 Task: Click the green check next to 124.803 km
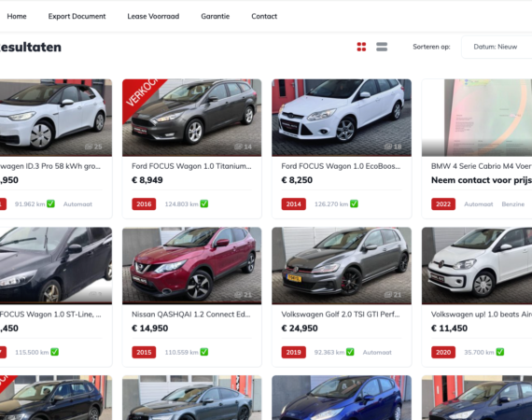click(x=203, y=203)
